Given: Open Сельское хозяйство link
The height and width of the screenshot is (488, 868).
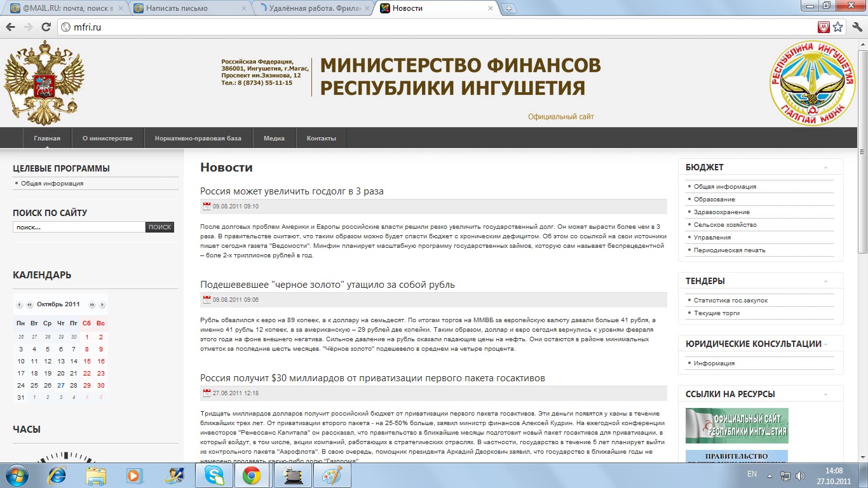Looking at the screenshot, I should pos(725,225).
